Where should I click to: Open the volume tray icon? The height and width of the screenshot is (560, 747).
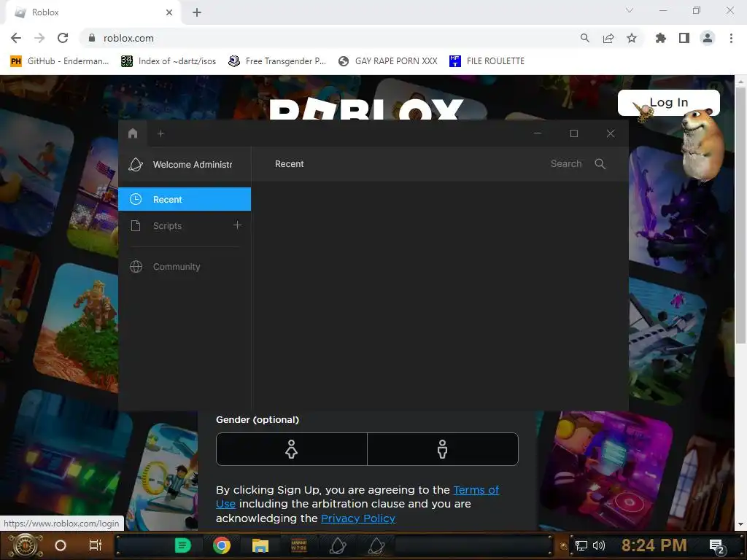599,545
